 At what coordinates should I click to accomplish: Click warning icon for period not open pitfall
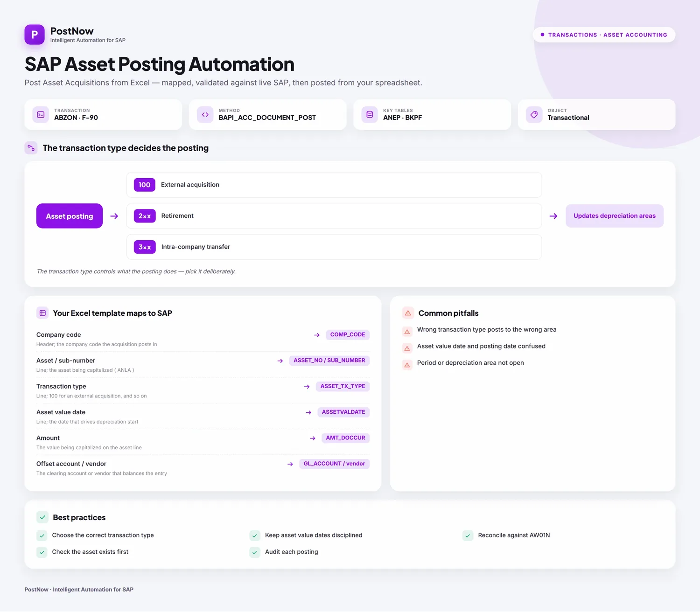(x=407, y=365)
